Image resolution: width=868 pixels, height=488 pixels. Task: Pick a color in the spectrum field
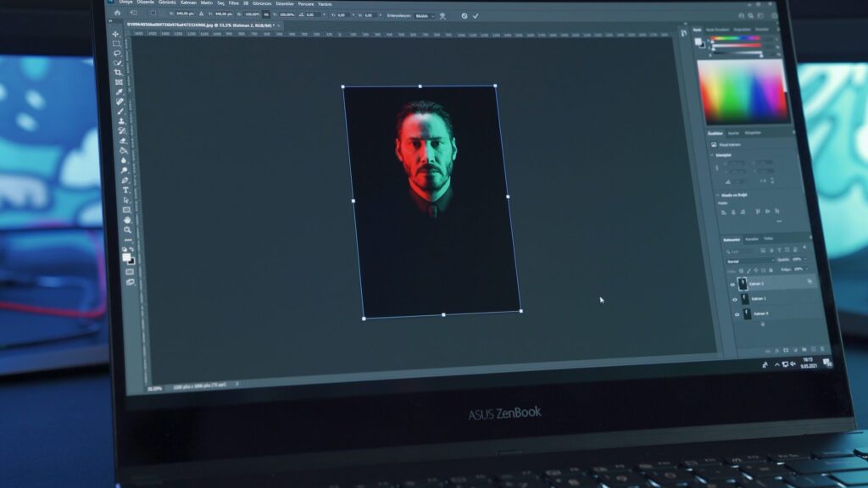743,91
